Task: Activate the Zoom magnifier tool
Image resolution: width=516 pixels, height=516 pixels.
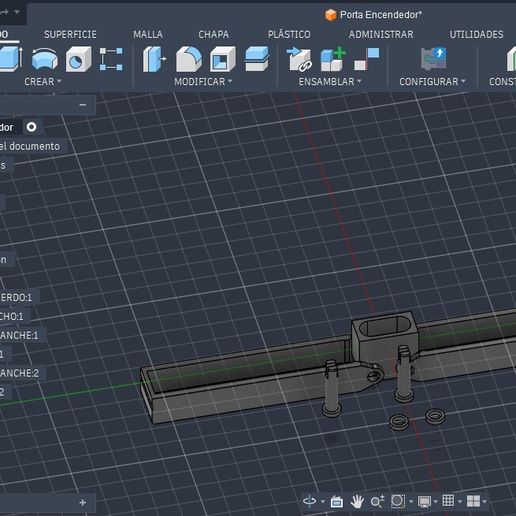Action: [x=377, y=501]
